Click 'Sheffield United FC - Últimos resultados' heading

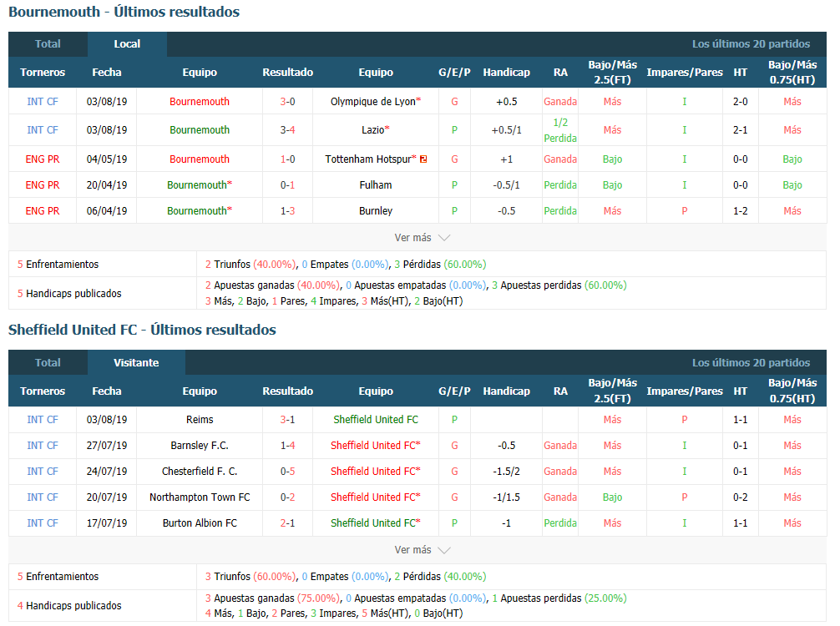142,330
